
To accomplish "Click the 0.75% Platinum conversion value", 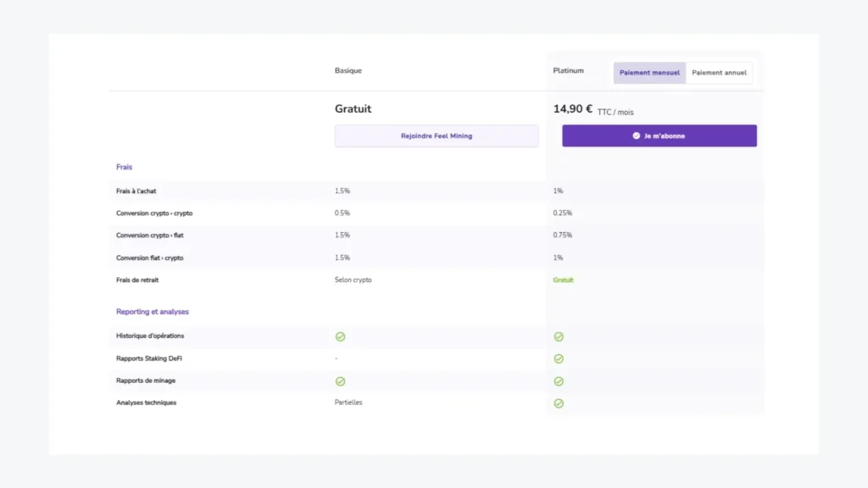I will 563,236.
